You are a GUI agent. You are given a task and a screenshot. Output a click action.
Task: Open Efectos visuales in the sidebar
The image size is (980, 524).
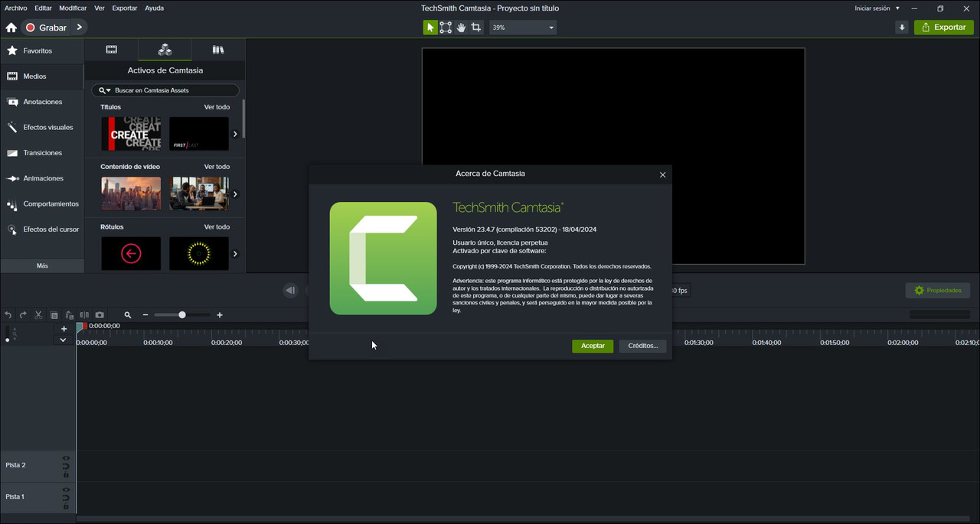click(42, 127)
